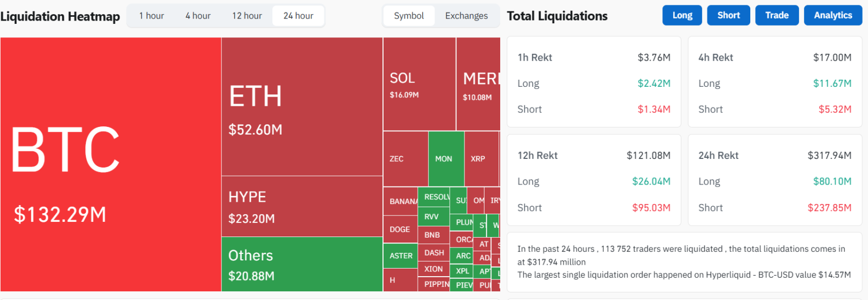Click the BTC $132.29M heatmap tile
This screenshot has height=300, width=868.
point(111,164)
